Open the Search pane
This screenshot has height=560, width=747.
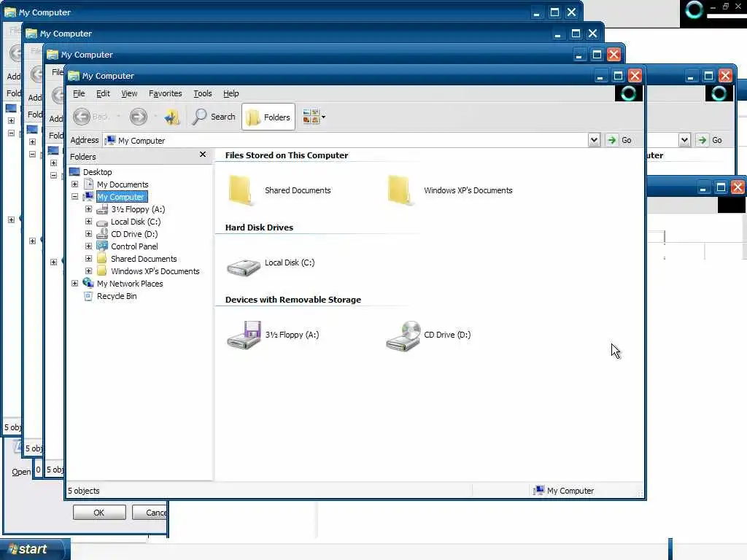point(214,117)
